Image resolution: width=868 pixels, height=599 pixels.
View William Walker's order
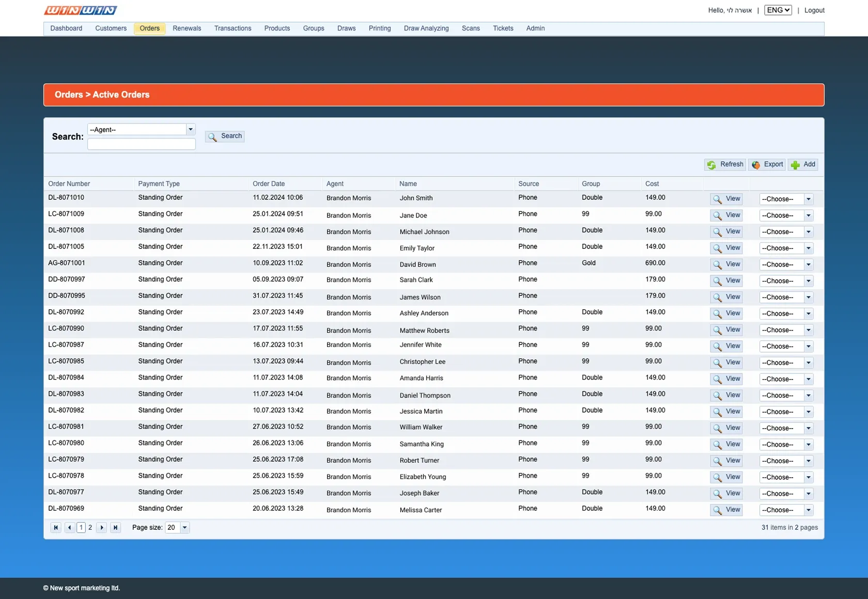pyautogui.click(x=726, y=428)
